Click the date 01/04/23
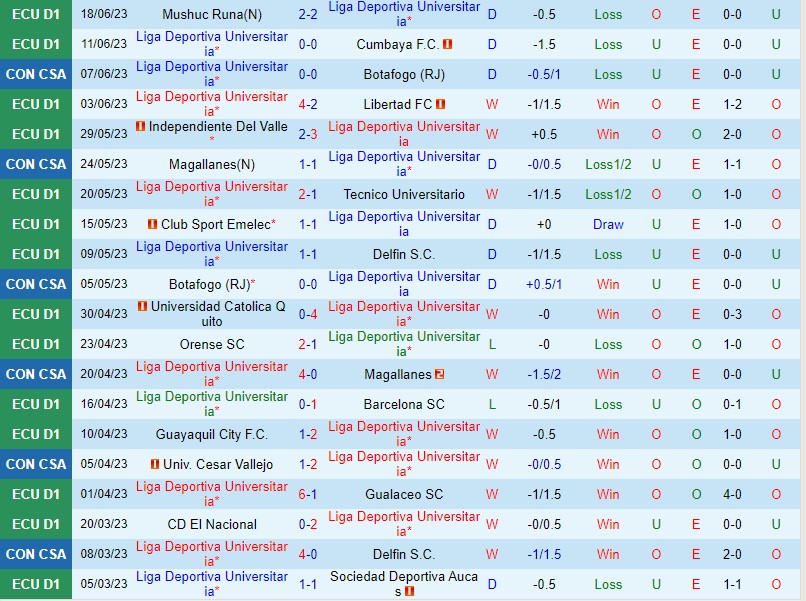Viewport: 806px width, 601px height. click(104, 495)
